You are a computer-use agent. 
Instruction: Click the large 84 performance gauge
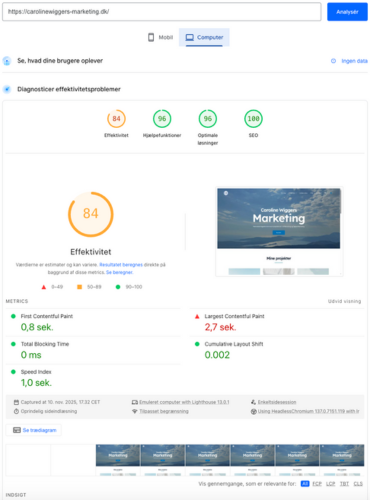[x=91, y=214]
